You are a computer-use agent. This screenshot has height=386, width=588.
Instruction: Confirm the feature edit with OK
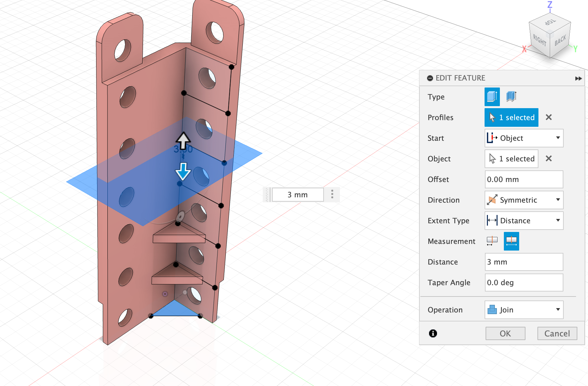click(505, 333)
